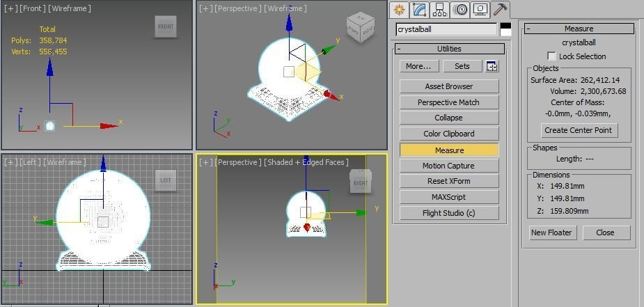644x307 pixels.
Task: Open the Motion command panel tab
Action: tap(460, 10)
